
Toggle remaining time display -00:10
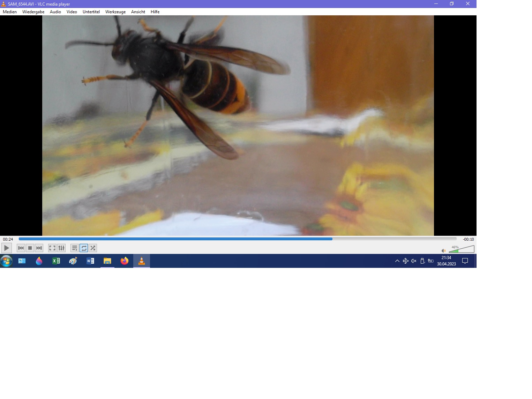click(468, 239)
